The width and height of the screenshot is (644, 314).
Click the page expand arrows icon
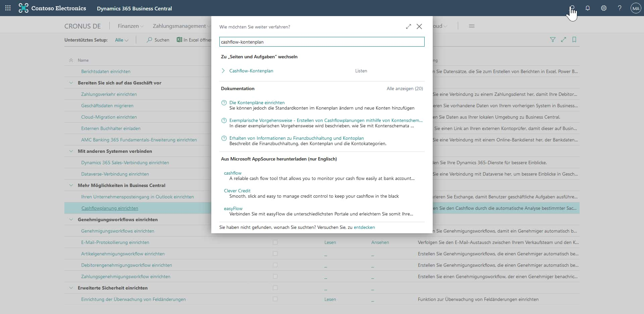[563, 40]
